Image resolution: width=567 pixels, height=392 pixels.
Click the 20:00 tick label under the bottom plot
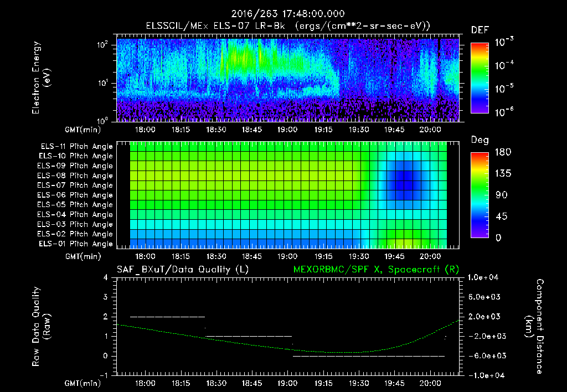(x=430, y=383)
